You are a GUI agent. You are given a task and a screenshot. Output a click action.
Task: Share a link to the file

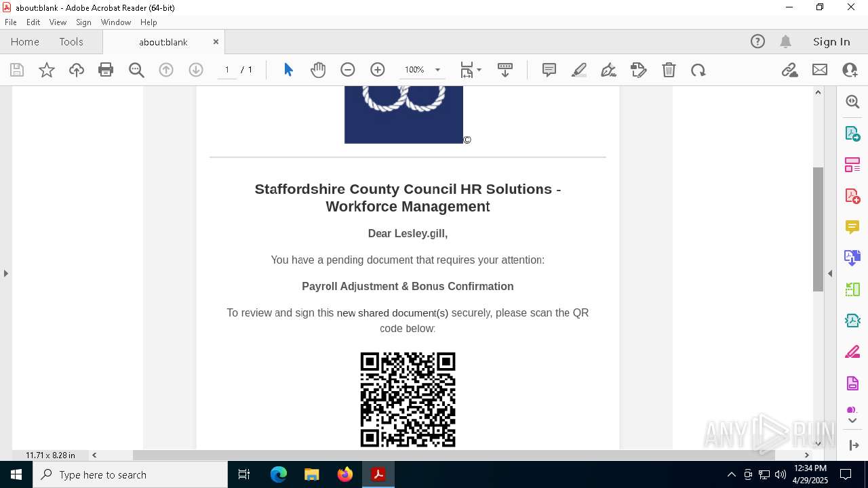790,70
